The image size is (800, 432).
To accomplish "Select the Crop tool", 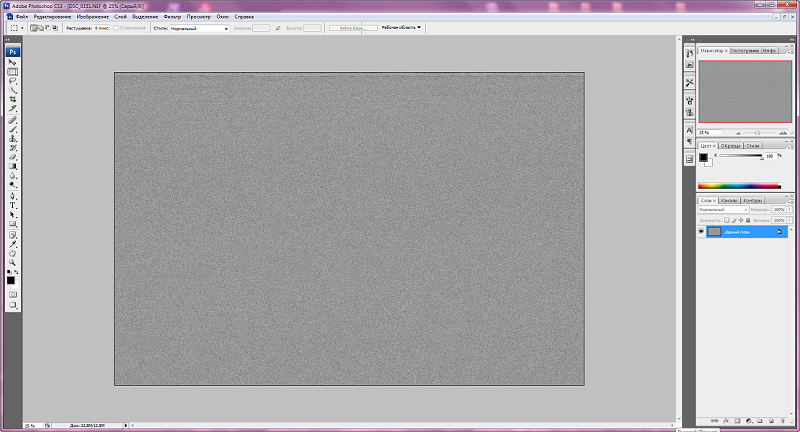I will tap(13, 99).
